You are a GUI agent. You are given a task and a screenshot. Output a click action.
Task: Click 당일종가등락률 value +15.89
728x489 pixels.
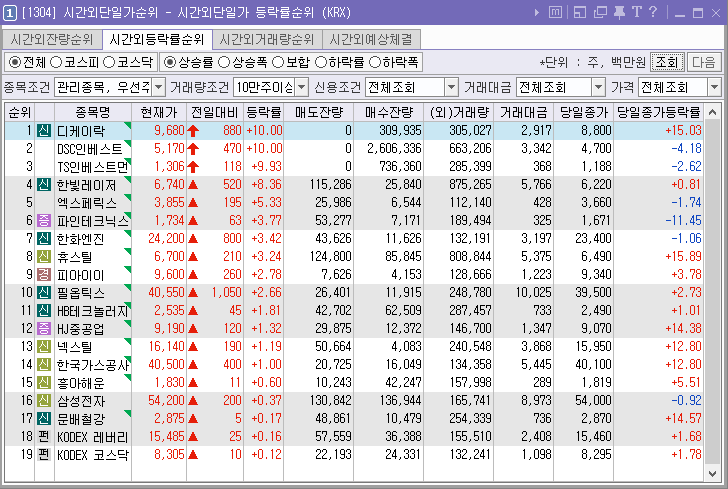pos(683,256)
